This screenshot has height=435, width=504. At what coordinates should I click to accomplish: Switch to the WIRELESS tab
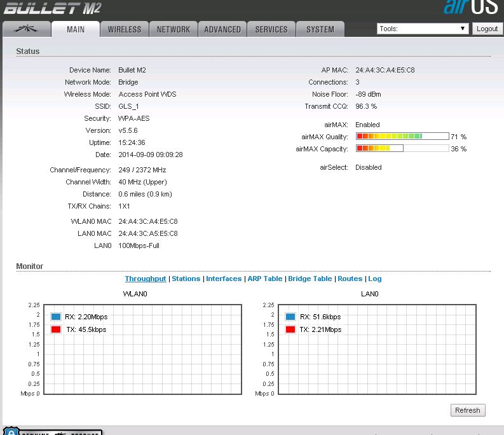click(x=125, y=29)
